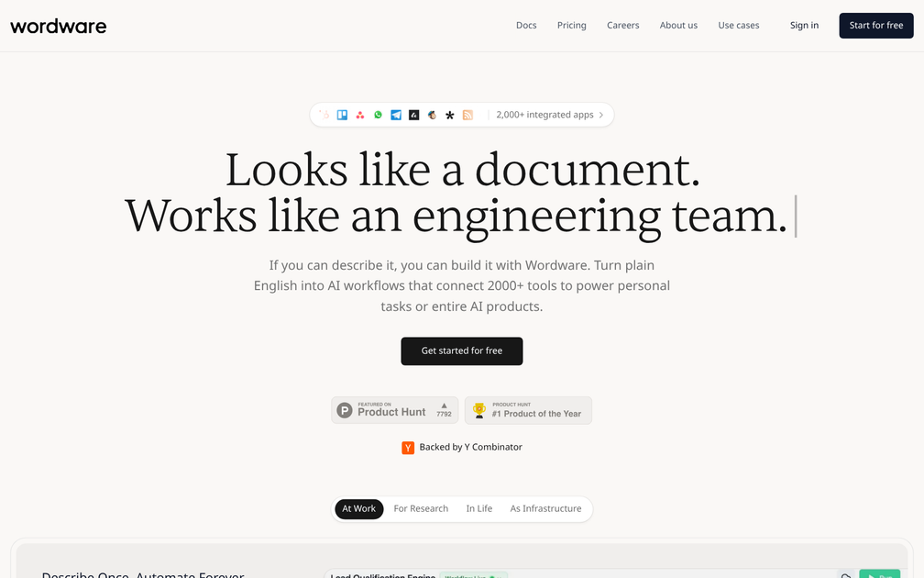Image resolution: width=924 pixels, height=578 pixels.
Task: Click the HubSpot sprocket icon
Action: coord(325,114)
